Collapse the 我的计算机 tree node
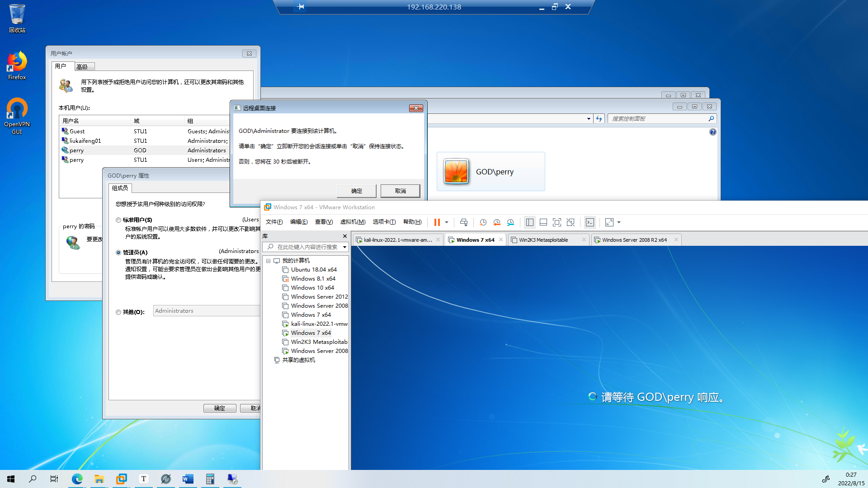The height and width of the screenshot is (488, 868). [x=268, y=261]
